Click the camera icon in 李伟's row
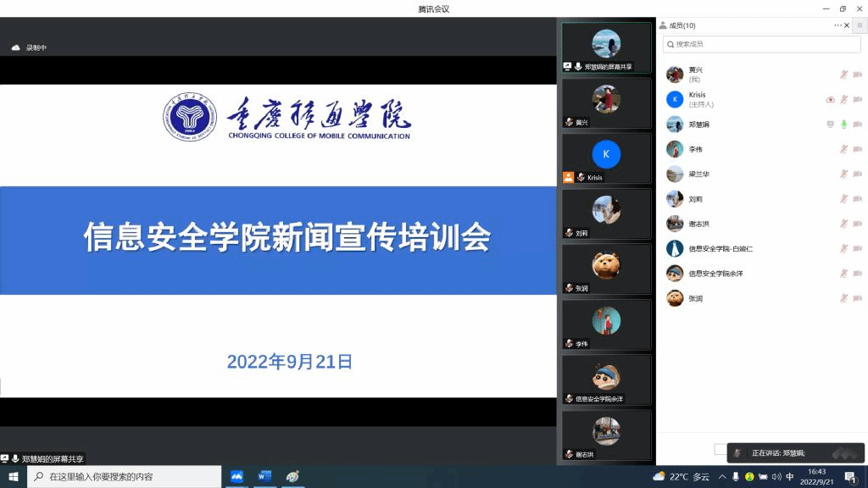This screenshot has height=488, width=868. [x=858, y=149]
